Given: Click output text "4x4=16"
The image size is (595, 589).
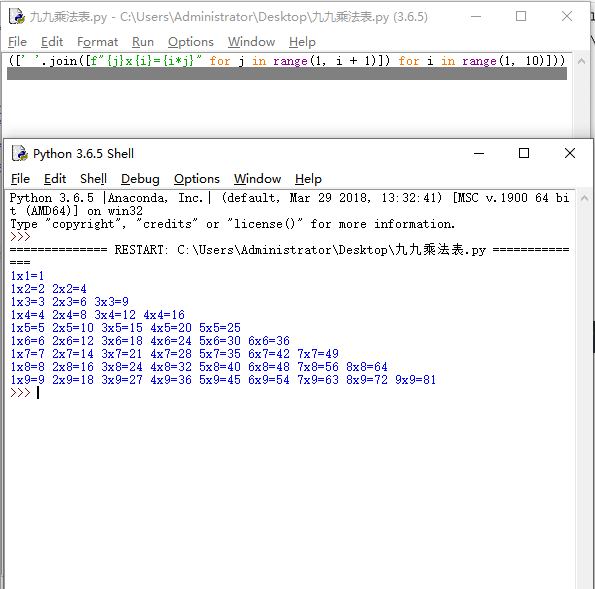Looking at the screenshot, I should pyautogui.click(x=164, y=315).
